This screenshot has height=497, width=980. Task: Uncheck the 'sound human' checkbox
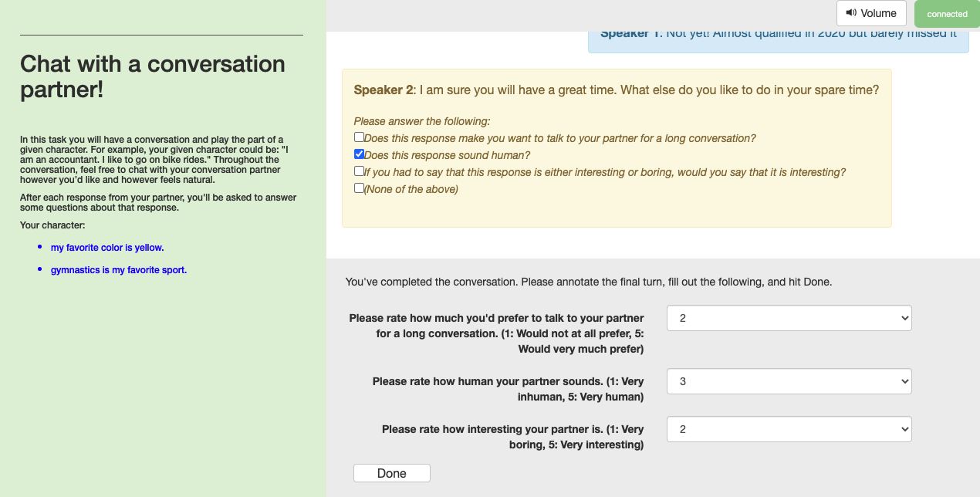(359, 154)
